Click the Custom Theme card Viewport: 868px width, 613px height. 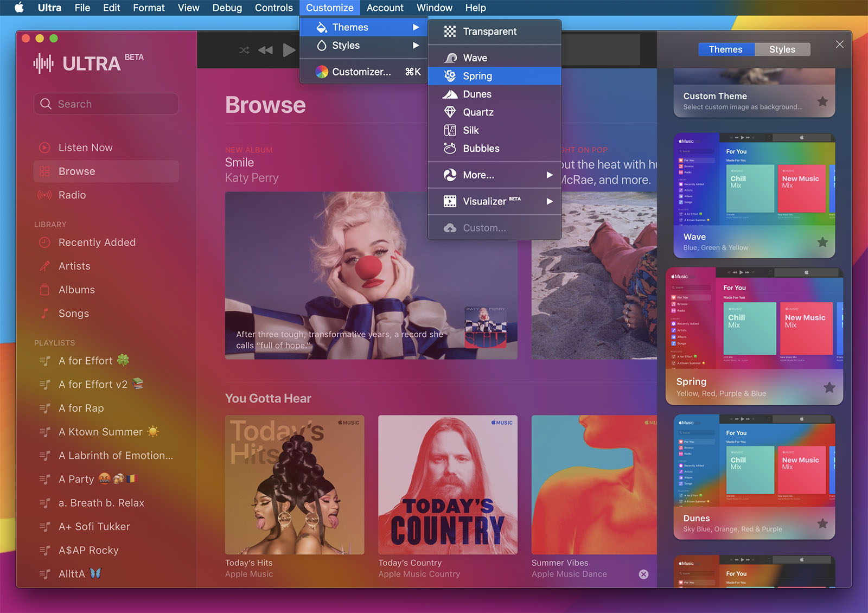coord(754,93)
